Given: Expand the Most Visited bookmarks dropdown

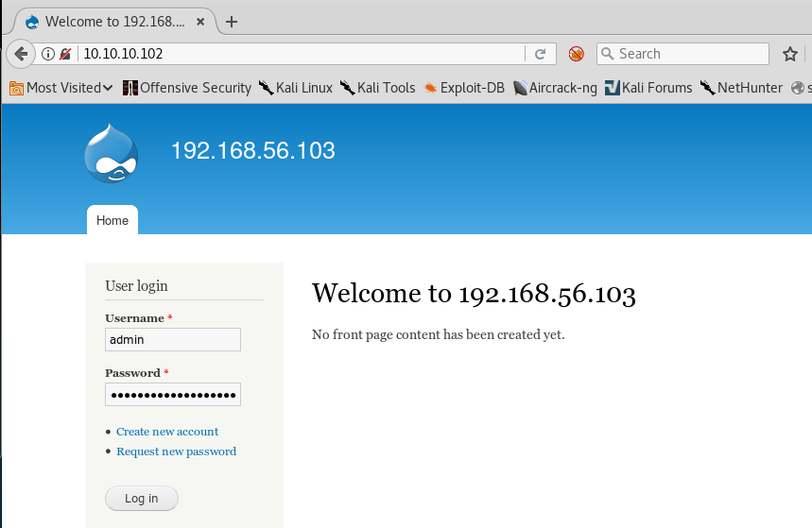Looking at the screenshot, I should pos(61,88).
